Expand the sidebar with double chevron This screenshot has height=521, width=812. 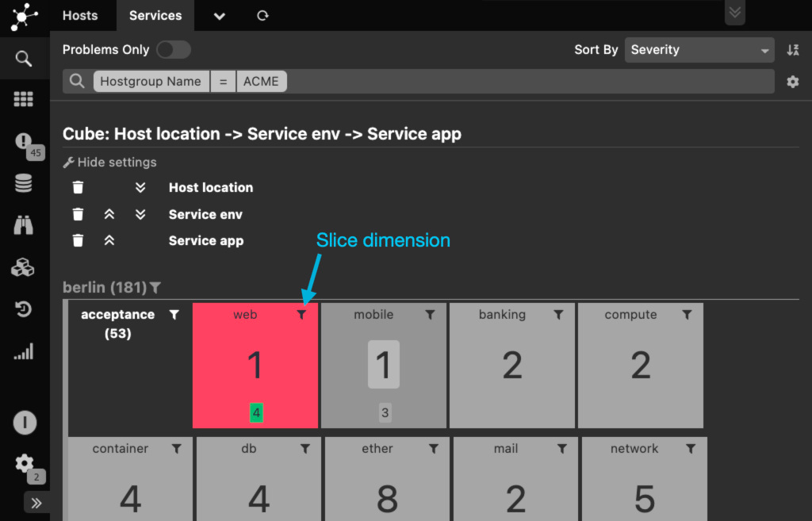coord(36,503)
